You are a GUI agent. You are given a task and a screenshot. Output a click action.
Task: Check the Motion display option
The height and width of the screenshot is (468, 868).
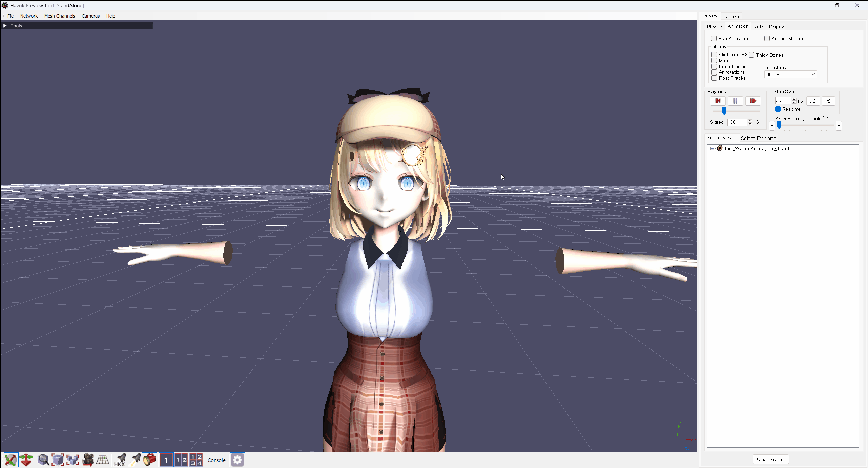pyautogui.click(x=714, y=60)
